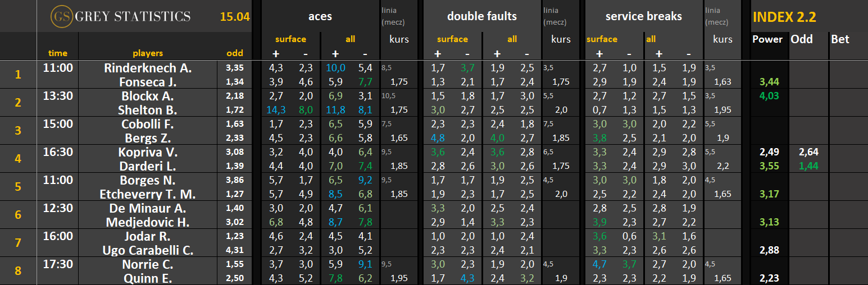The image size is (868, 285).
Task: Click the GS Grey Statistics logo
Action: point(120,16)
